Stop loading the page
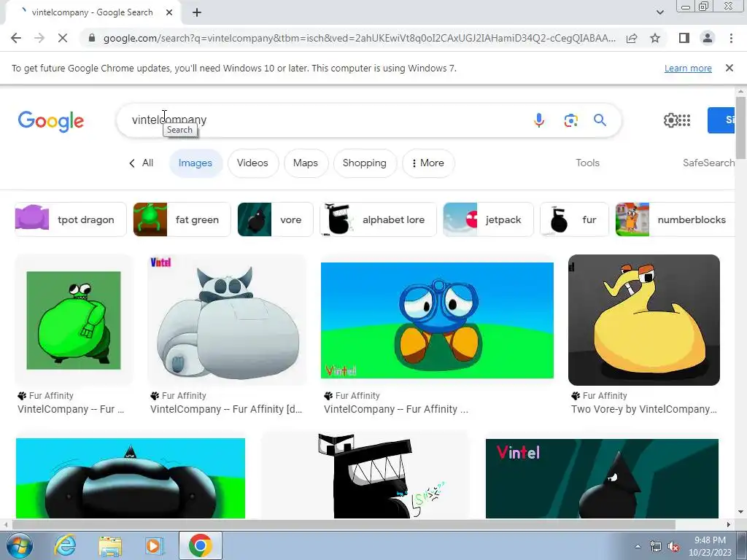This screenshot has width=747, height=560. (63, 38)
